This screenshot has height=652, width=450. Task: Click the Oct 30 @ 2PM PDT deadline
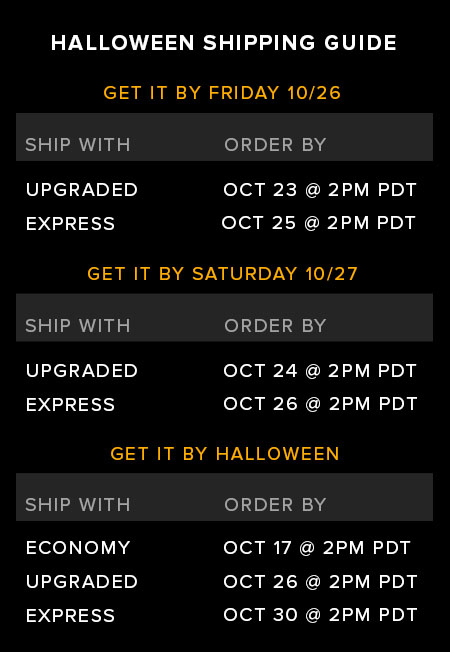(x=320, y=615)
